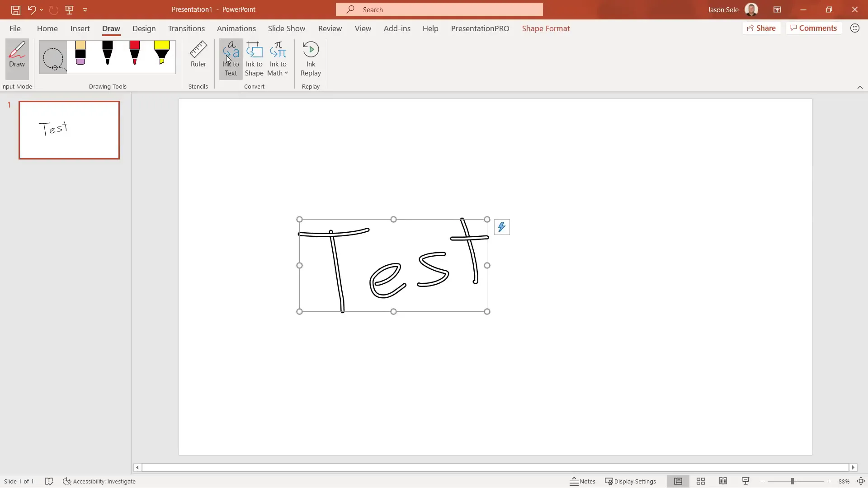Open the Add-ins tab
This screenshot has height=488, width=868.
coord(397,28)
